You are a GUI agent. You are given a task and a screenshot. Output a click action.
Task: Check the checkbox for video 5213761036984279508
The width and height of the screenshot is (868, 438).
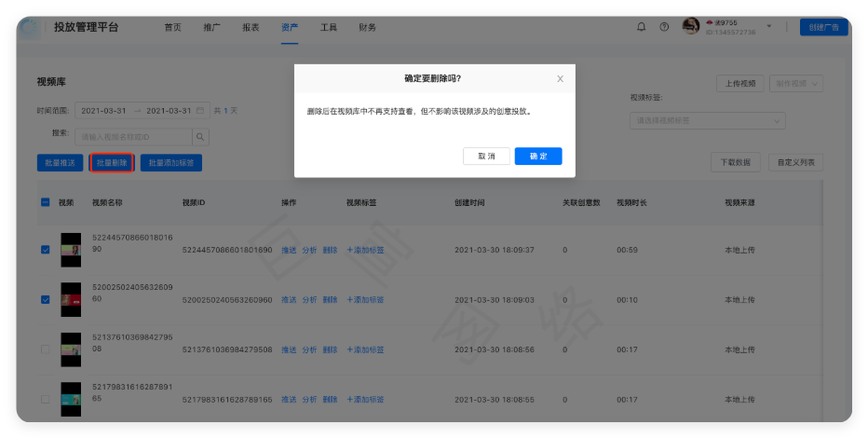tap(46, 349)
